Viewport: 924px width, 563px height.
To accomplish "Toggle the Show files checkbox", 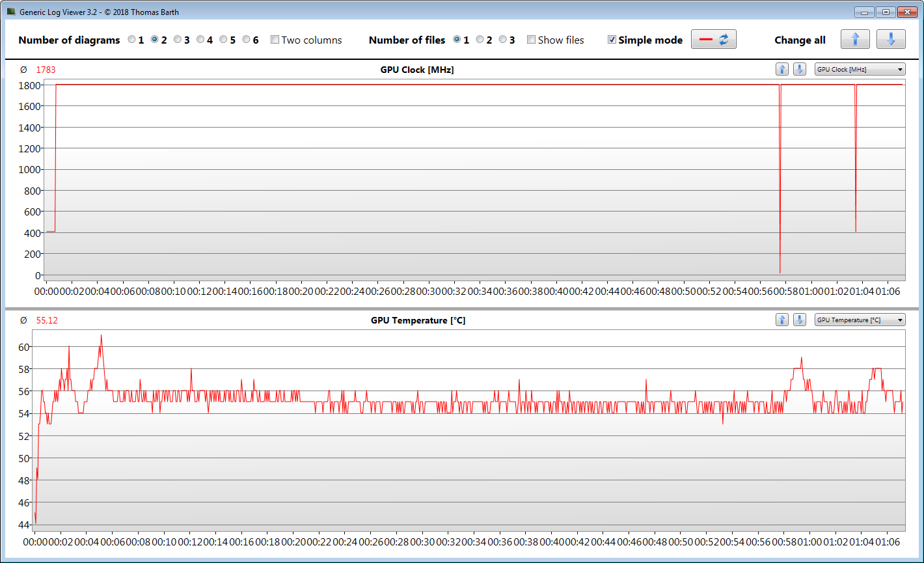I will point(531,40).
